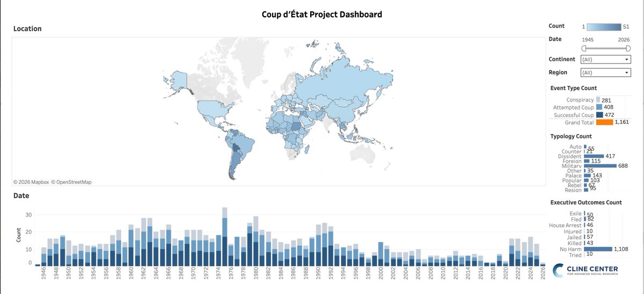This screenshot has height=294, width=644.
Task: Click the Injured outcome label
Action: pos(573,231)
